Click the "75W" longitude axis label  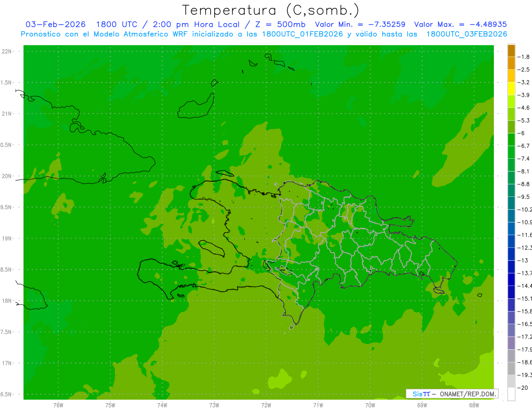click(x=110, y=405)
